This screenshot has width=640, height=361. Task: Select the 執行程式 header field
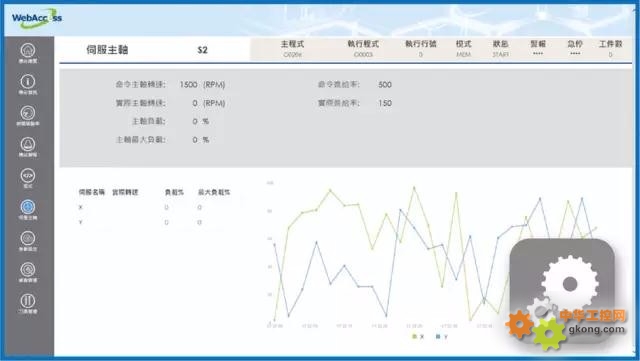pos(363,49)
